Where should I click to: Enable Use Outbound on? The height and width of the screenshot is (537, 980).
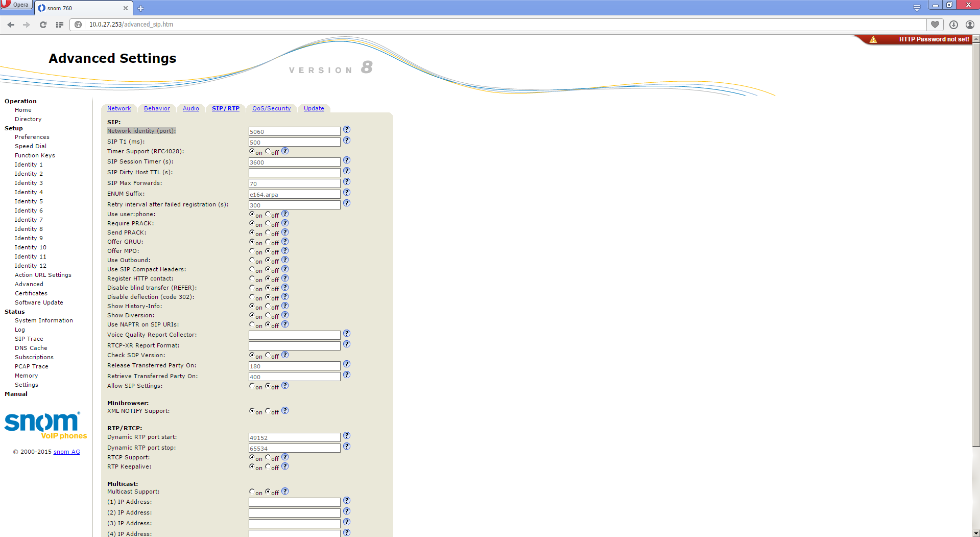[x=252, y=260]
